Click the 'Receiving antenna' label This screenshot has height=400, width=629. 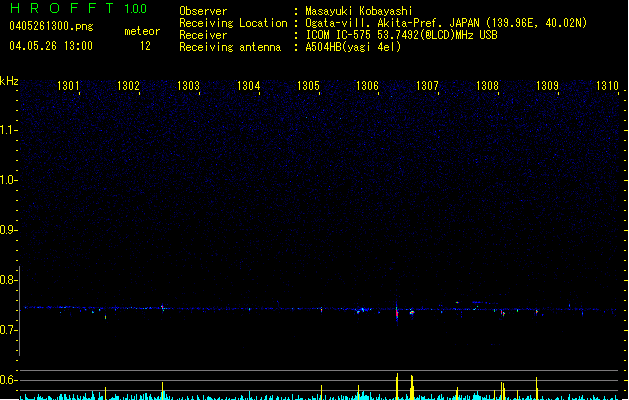230,47
